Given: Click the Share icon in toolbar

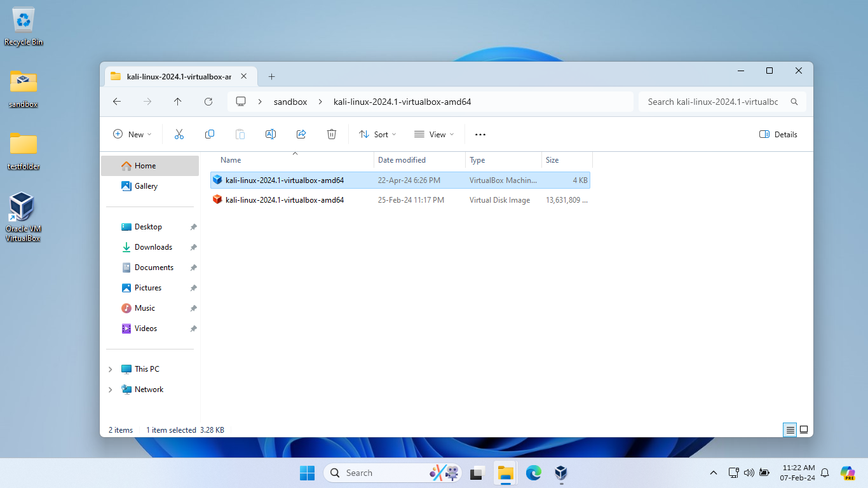Looking at the screenshot, I should point(301,134).
